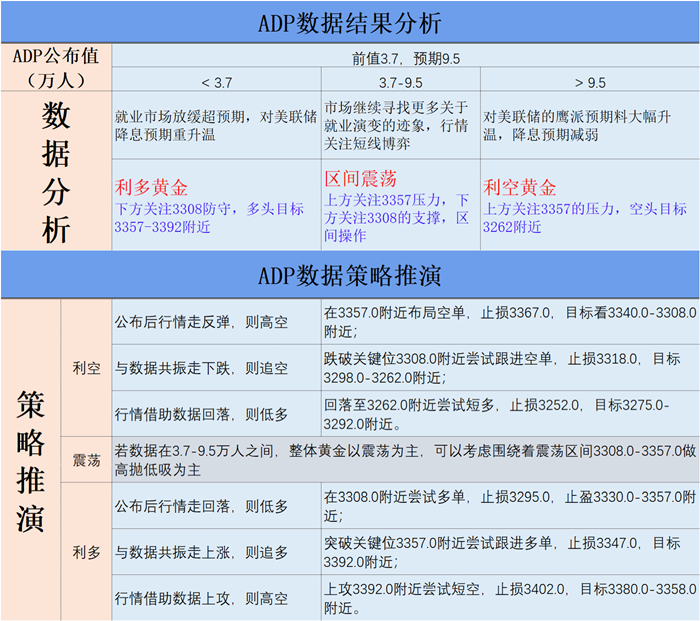Click the 'ADP数据结果分析' header title
The height and width of the screenshot is (621, 700).
pos(350,23)
